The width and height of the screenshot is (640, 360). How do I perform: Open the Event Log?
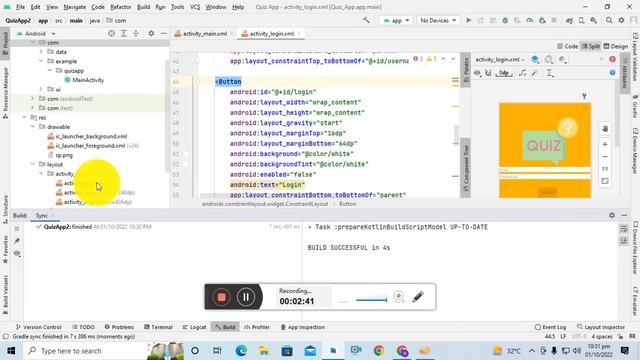coord(550,327)
